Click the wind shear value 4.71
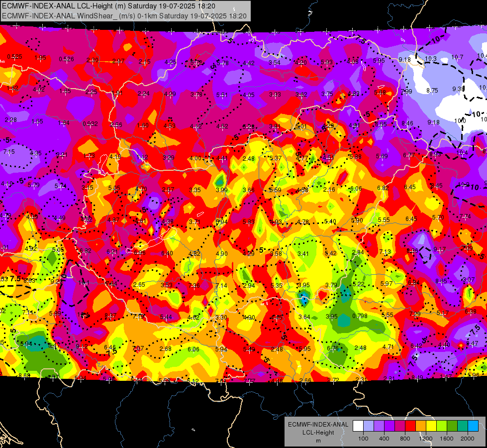The image size is (487, 448). coord(388,346)
